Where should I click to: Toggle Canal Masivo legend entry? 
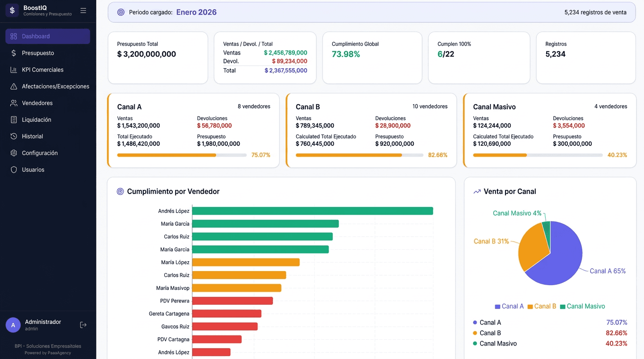[583, 306]
